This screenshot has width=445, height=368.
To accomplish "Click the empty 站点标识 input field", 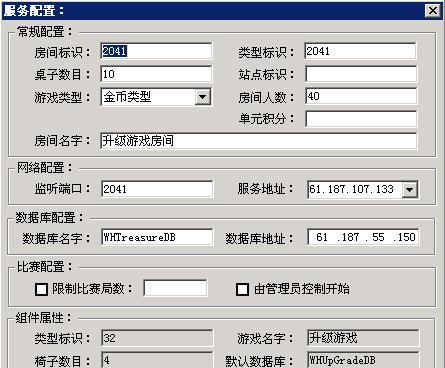I will coord(361,74).
